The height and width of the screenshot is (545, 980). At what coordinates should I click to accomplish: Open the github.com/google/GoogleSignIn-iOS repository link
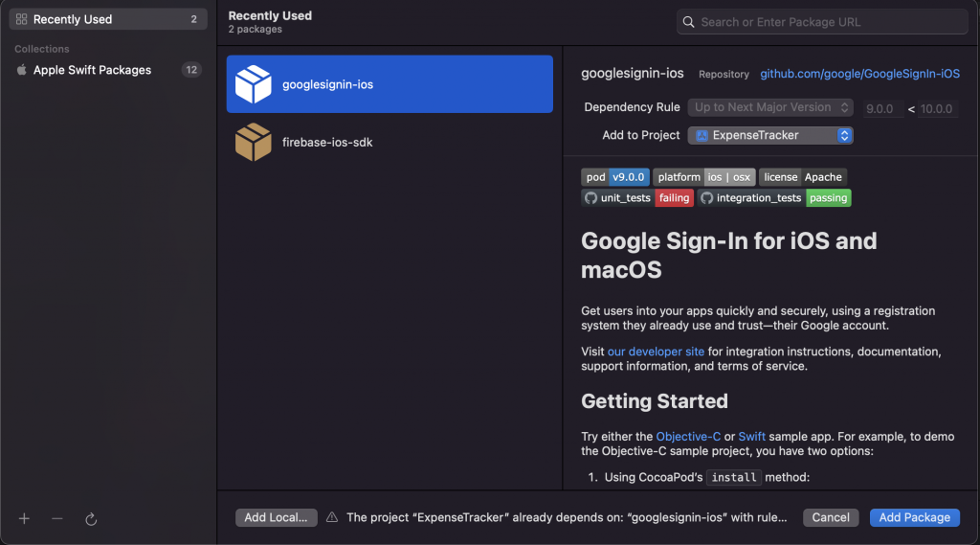tap(859, 74)
